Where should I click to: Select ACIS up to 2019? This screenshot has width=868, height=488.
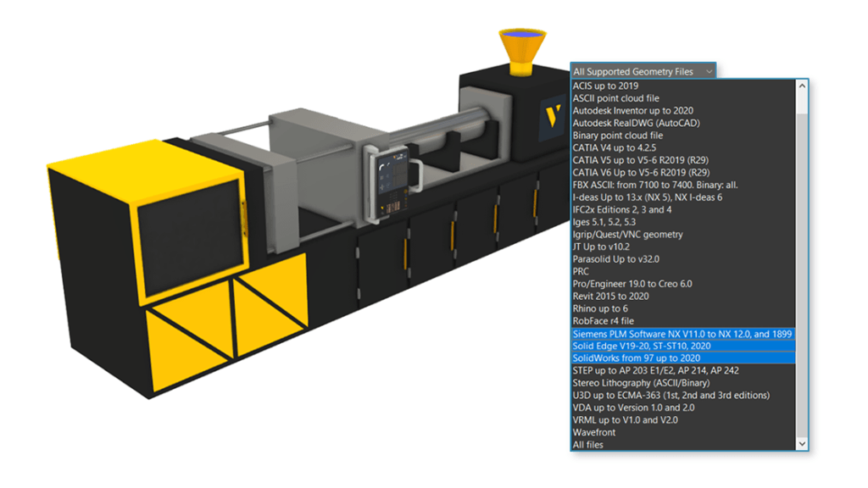684,86
